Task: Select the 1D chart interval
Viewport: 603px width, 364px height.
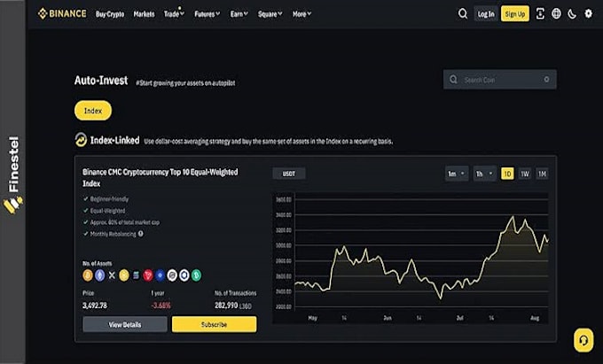Action: (x=507, y=174)
